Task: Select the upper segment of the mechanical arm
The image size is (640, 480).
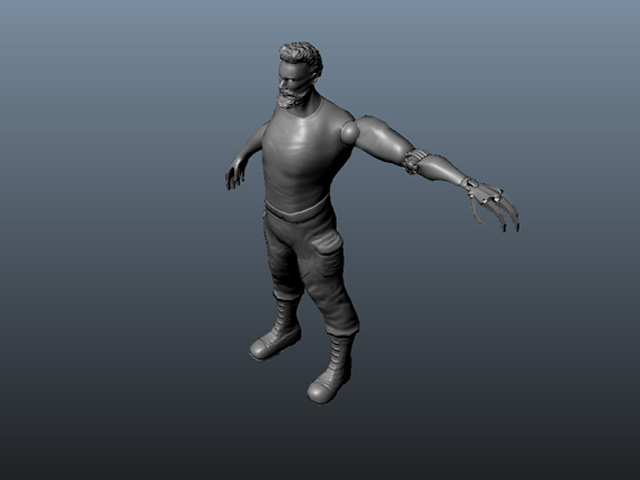Action: pyautogui.click(x=378, y=138)
